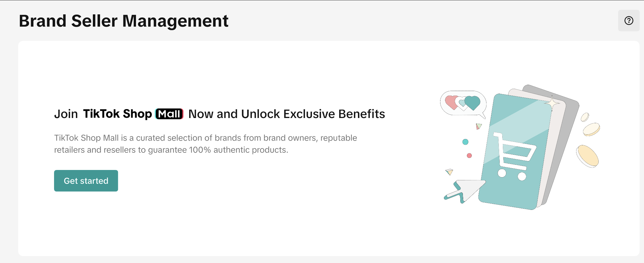The height and width of the screenshot is (263, 644).
Task: Click the small pink dot decoration
Action: [x=469, y=156]
